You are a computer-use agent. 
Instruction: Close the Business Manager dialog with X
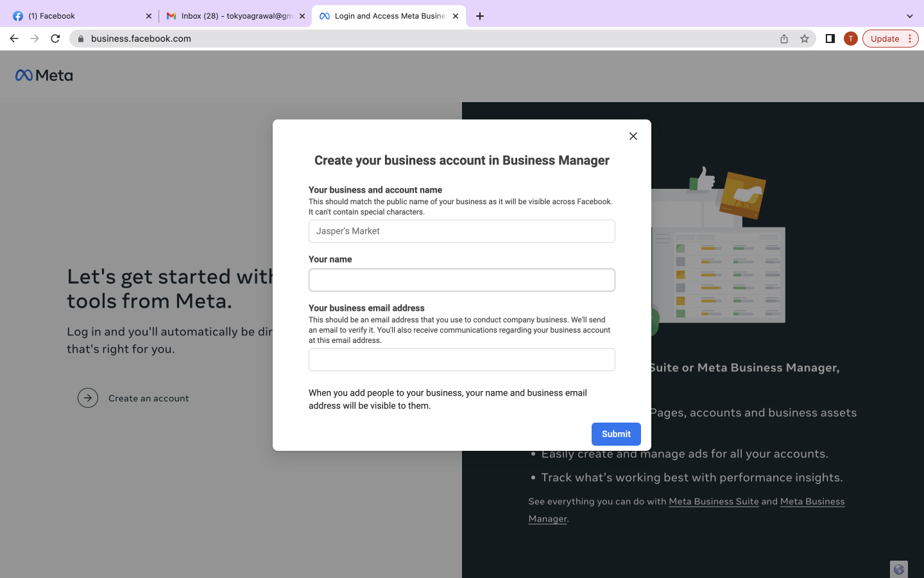click(x=633, y=136)
